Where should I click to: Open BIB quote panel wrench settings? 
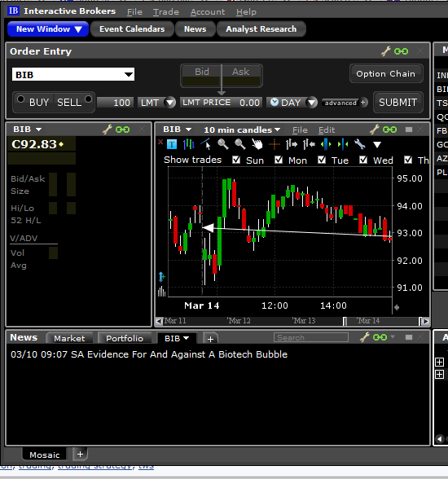(x=107, y=130)
